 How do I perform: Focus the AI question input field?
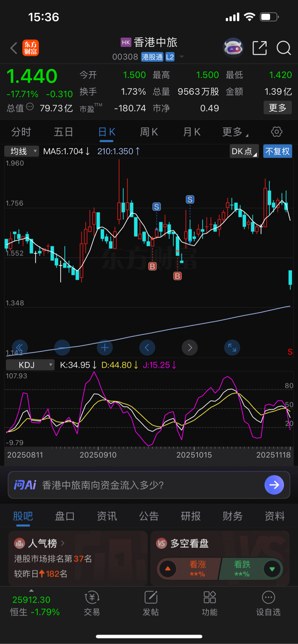click(x=149, y=485)
